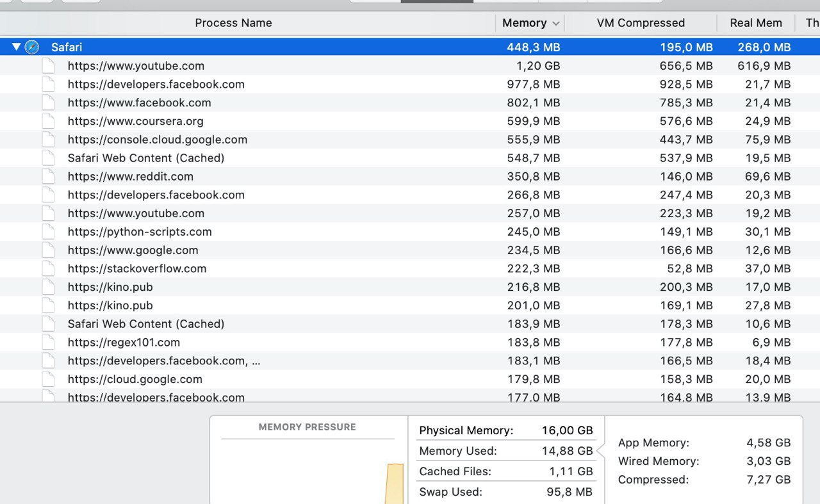
Task: Click document icon beside https://stackoverflow.com
Action: pyautogui.click(x=49, y=268)
